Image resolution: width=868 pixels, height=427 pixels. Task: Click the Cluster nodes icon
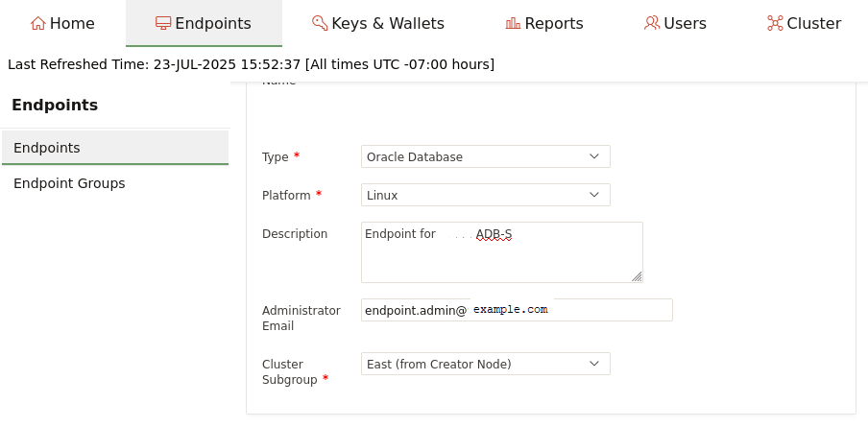775,23
